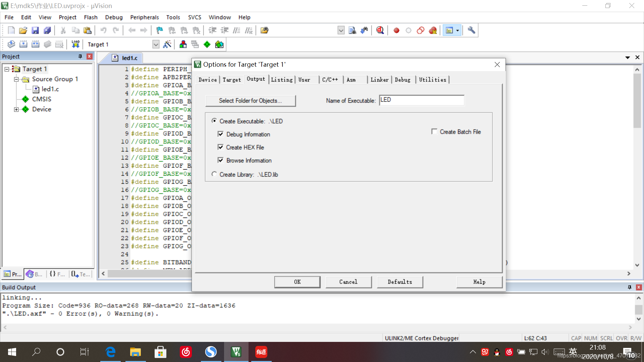644x362 pixels.
Task: Click the editor vertical scrollbar thumb
Action: pos(637,101)
